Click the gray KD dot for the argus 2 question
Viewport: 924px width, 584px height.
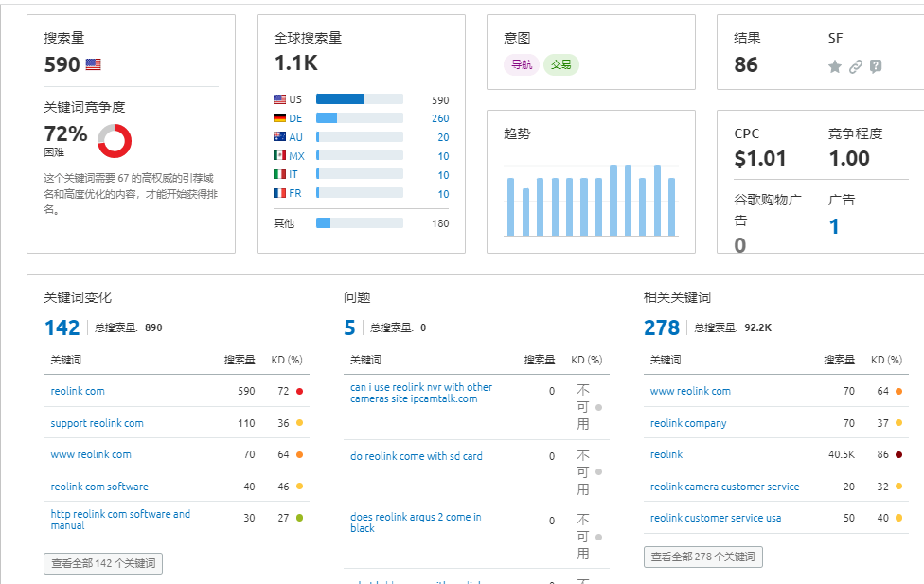tap(598, 537)
